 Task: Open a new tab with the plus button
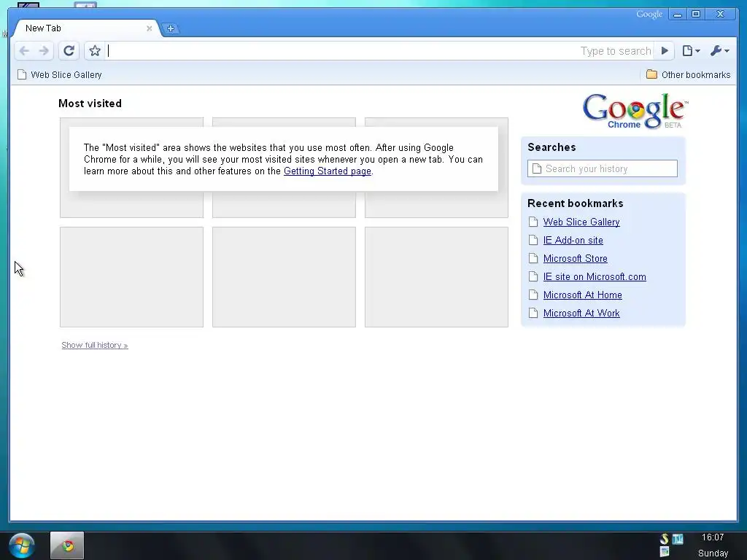click(171, 28)
